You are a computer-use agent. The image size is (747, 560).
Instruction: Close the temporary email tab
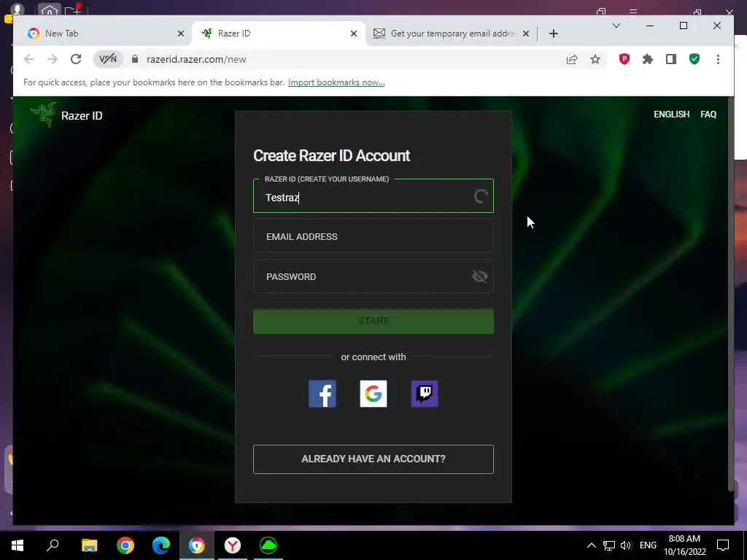(525, 34)
